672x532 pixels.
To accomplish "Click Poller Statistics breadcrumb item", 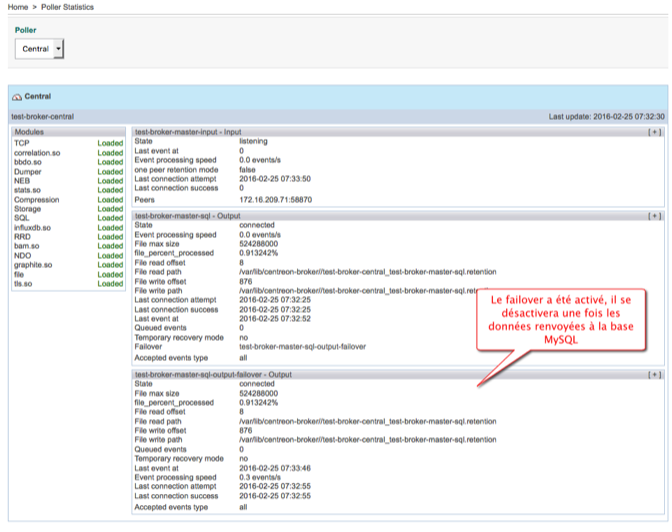I will coord(67,7).
